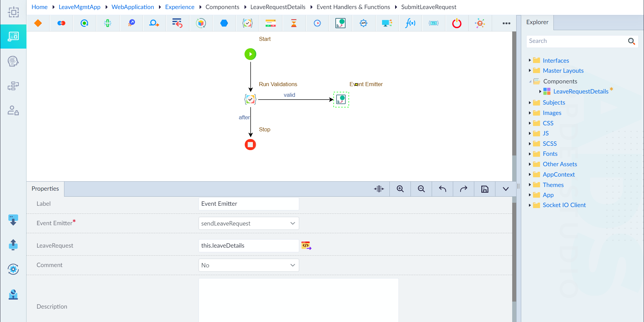644x322 pixels.
Task: Click the download arrow sidebar icon
Action: tap(13, 220)
